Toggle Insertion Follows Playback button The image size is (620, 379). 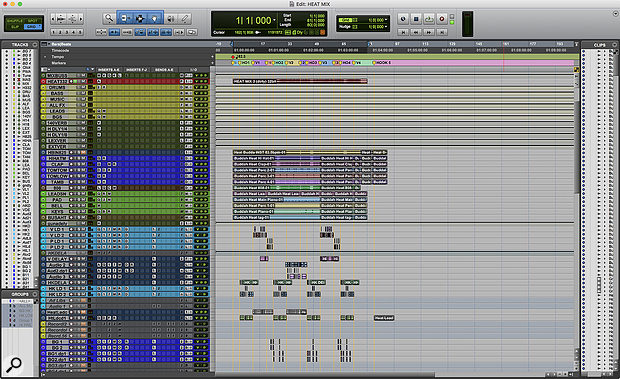pyautogui.click(x=179, y=32)
